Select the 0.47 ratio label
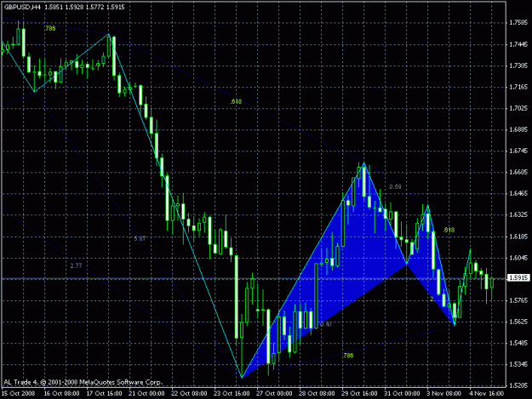Image resolution: width=532 pixels, height=399 pixels. point(326,324)
